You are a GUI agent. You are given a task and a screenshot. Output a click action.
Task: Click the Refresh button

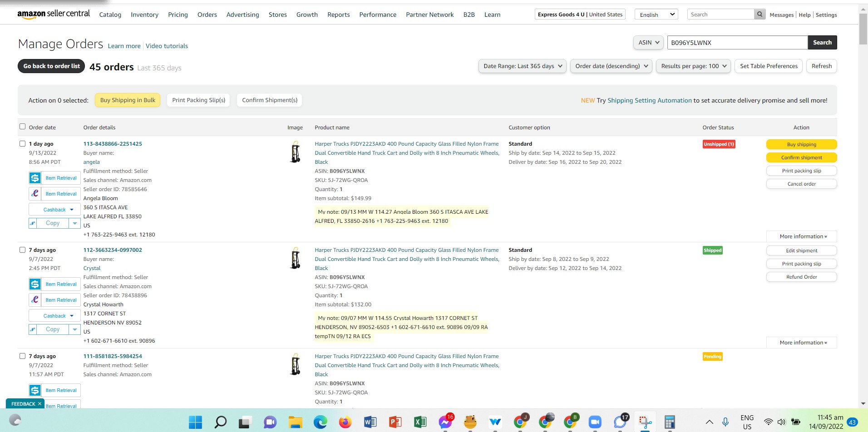coord(822,66)
